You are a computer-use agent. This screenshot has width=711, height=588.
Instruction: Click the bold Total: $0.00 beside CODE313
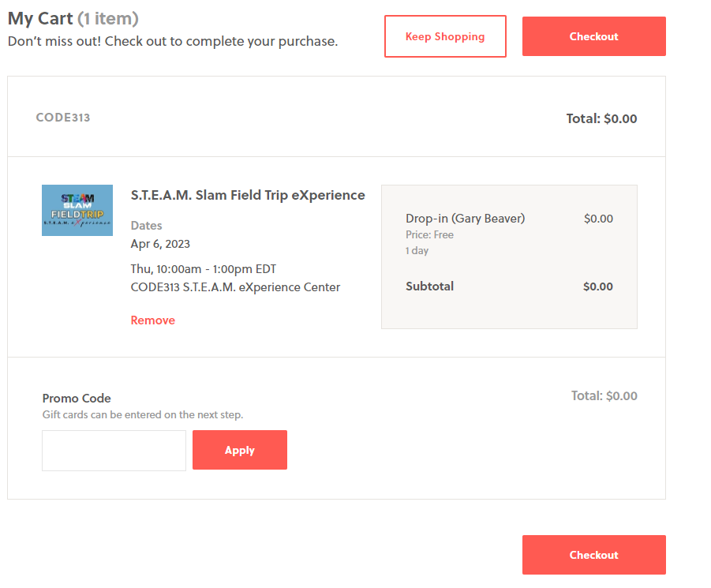[601, 118]
